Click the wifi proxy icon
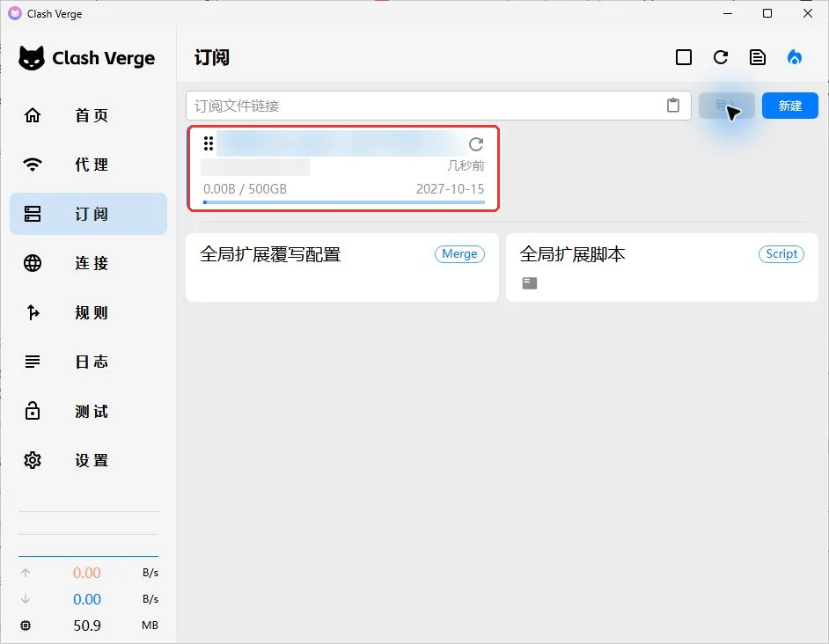 33,165
